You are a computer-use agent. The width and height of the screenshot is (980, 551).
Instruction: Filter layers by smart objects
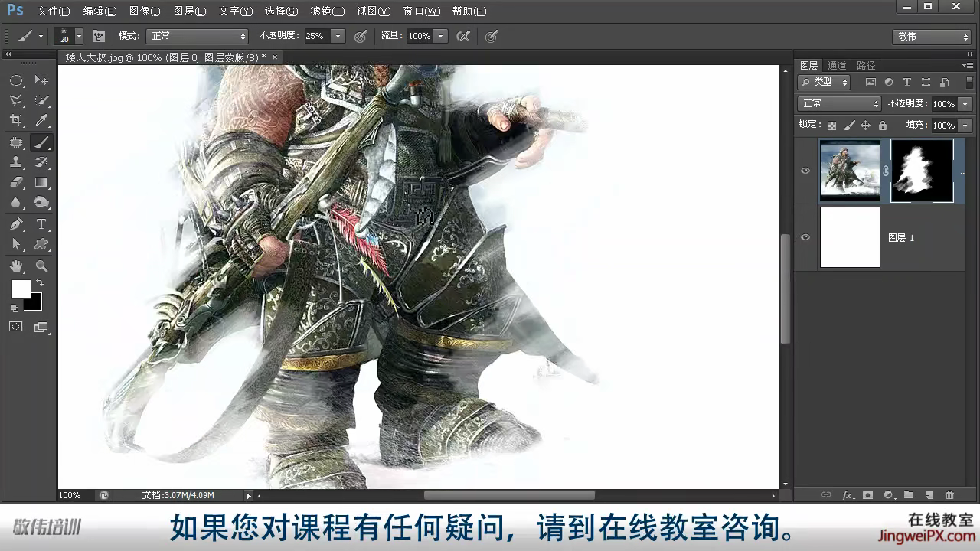click(944, 82)
